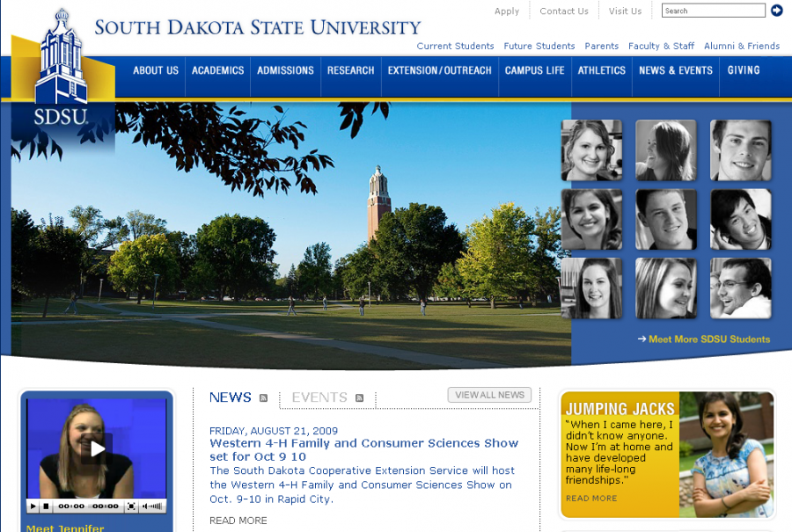The image size is (792, 532).
Task: Open the EVENTS RSS feed icon
Action: [x=359, y=397]
